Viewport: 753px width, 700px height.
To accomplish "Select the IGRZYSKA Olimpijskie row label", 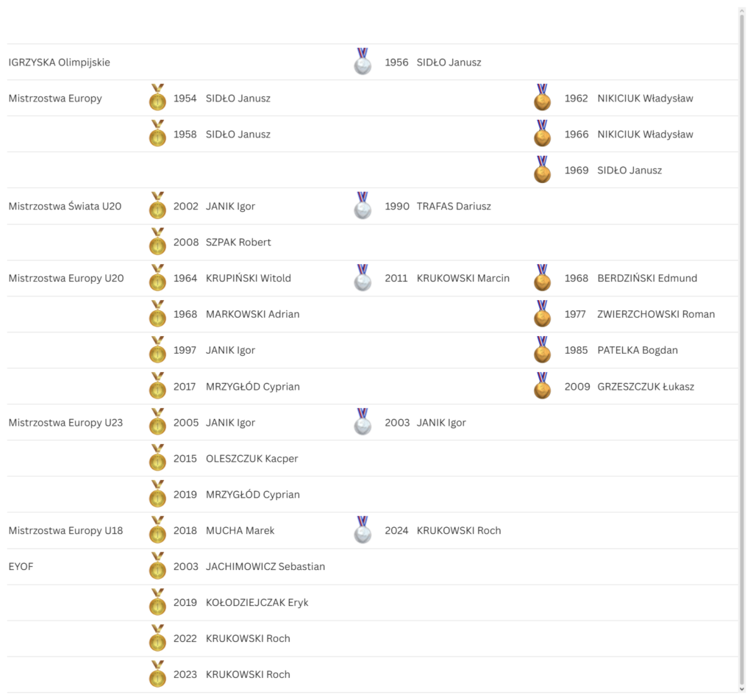I will tap(60, 63).
